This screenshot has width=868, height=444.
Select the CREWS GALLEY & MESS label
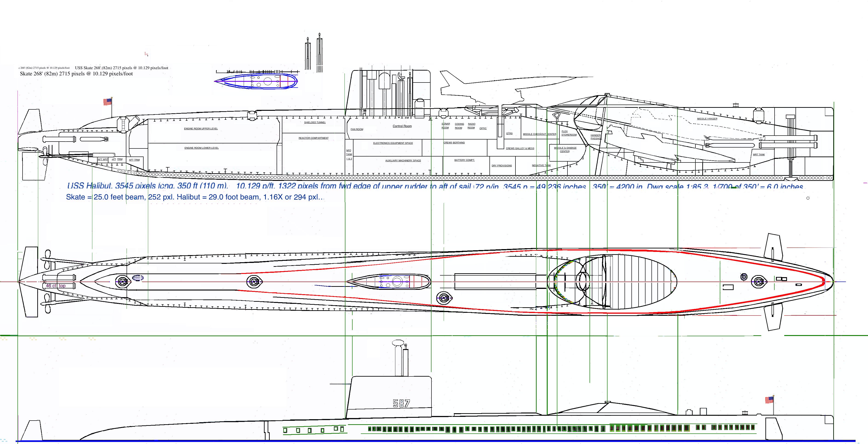click(520, 148)
